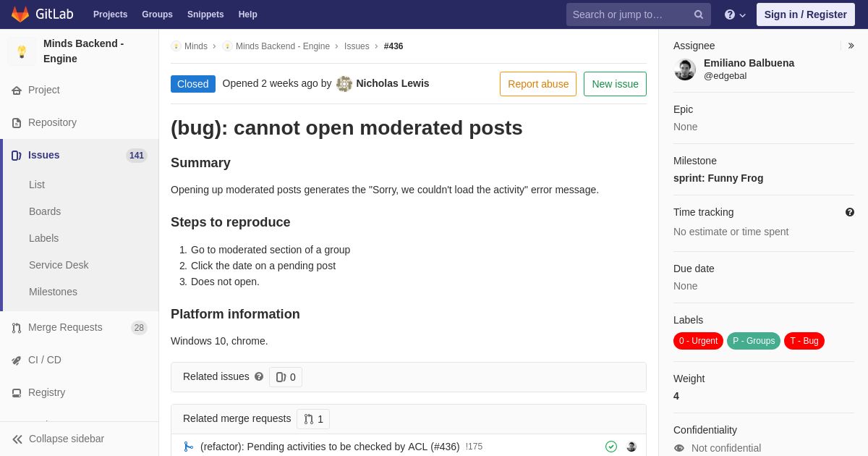Screen dimensions: 868x456
Task: Click the Repository file icon
Action: [17, 123]
